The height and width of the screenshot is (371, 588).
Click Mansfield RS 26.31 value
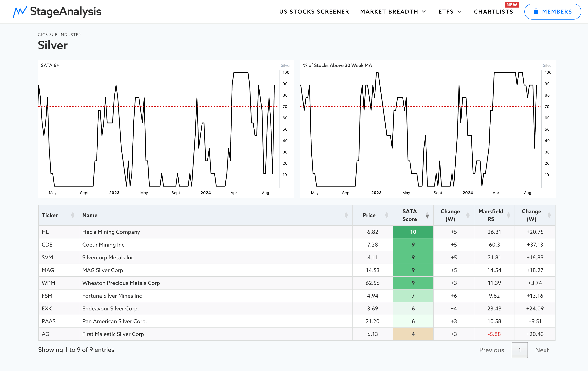click(x=494, y=232)
